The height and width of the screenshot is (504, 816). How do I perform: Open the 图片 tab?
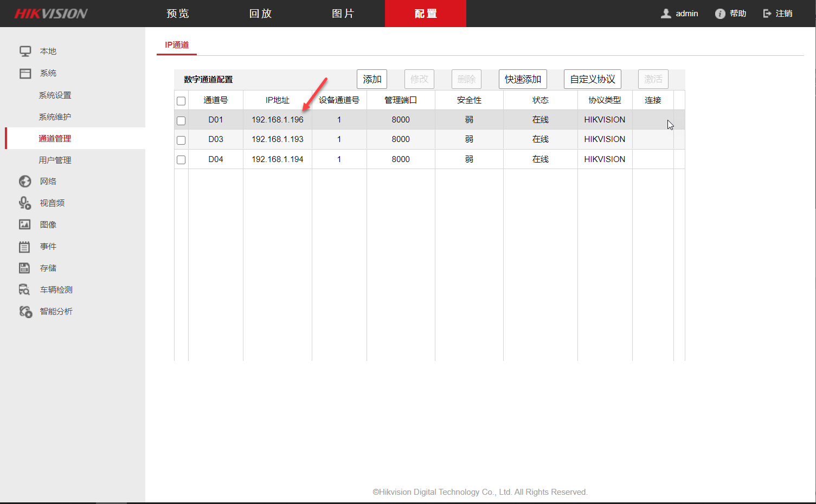tap(343, 14)
